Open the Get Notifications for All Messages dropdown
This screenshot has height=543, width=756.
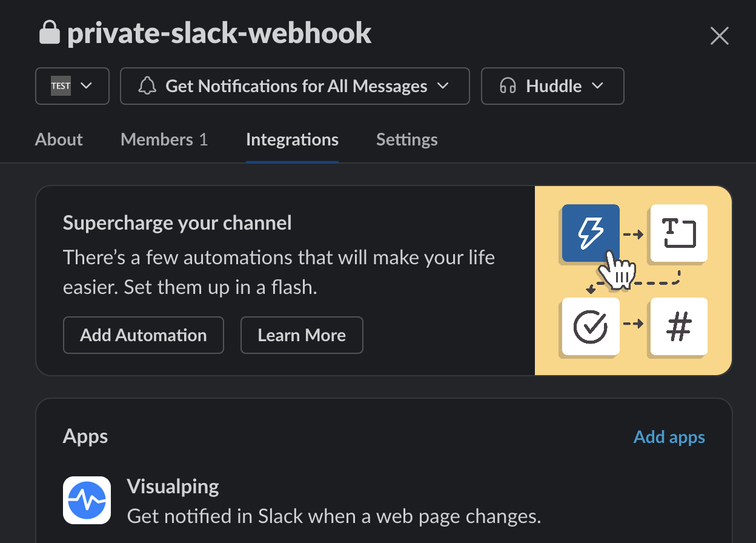(295, 86)
